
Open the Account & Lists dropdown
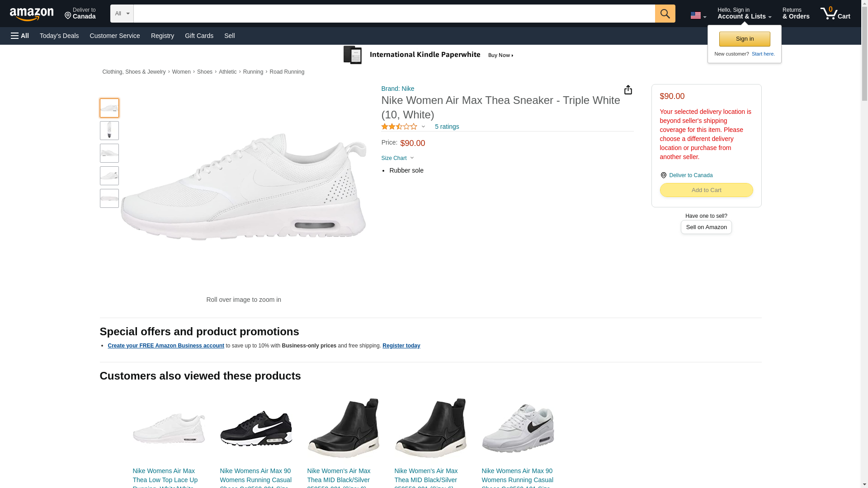(x=744, y=14)
